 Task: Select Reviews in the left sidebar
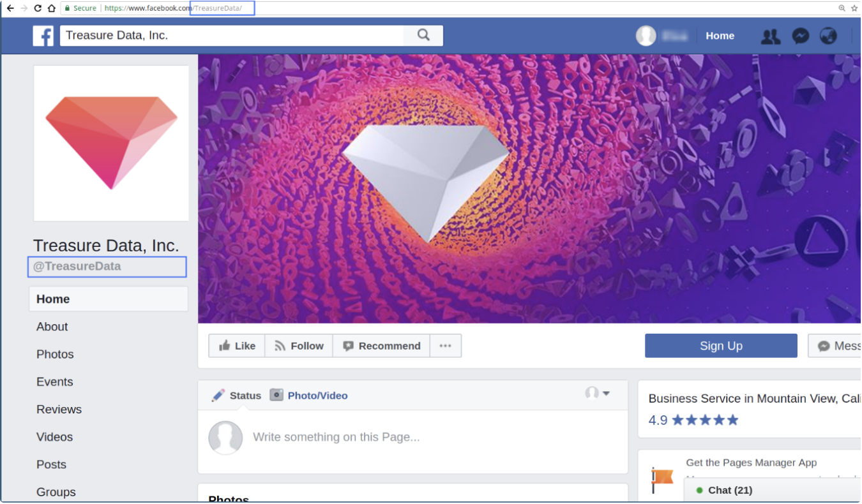(x=59, y=410)
